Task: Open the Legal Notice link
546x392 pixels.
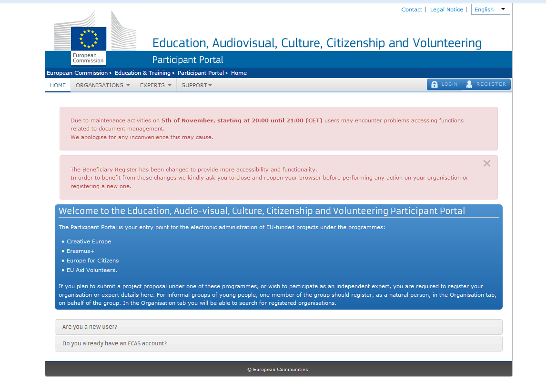Action: tap(446, 10)
